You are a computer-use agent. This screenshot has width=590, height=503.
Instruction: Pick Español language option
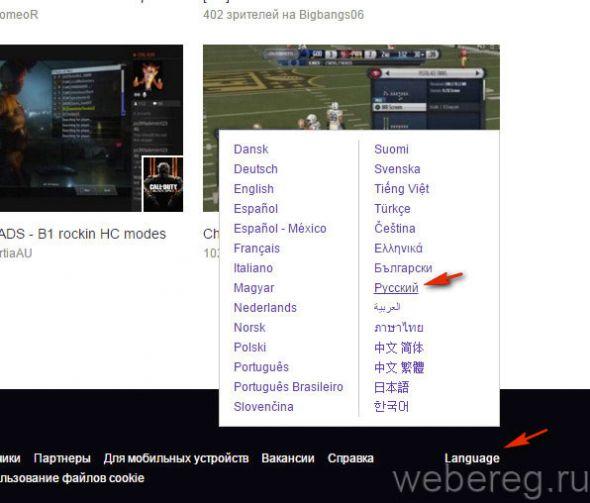[255, 208]
